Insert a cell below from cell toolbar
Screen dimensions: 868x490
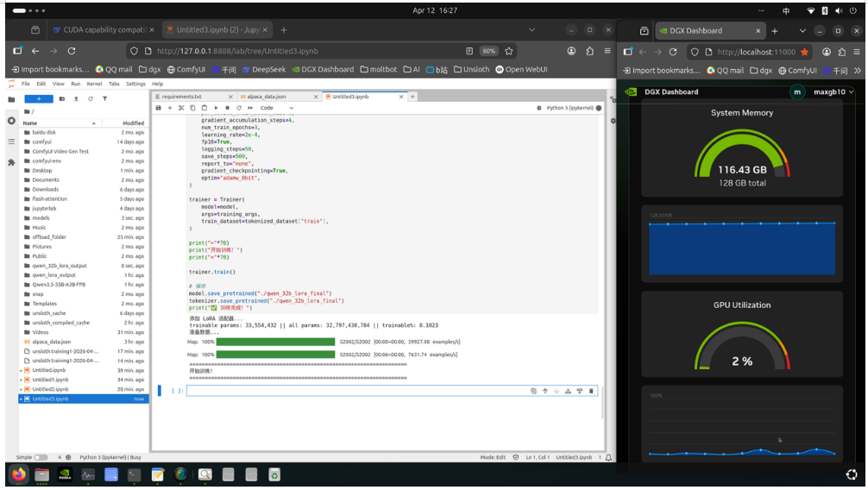click(580, 391)
